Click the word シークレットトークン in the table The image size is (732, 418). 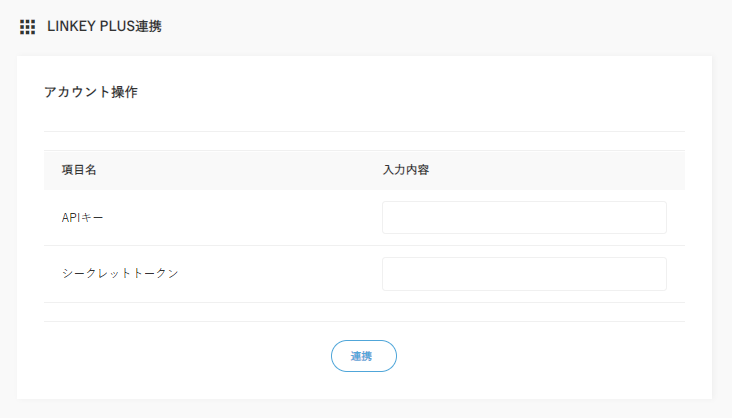120,273
